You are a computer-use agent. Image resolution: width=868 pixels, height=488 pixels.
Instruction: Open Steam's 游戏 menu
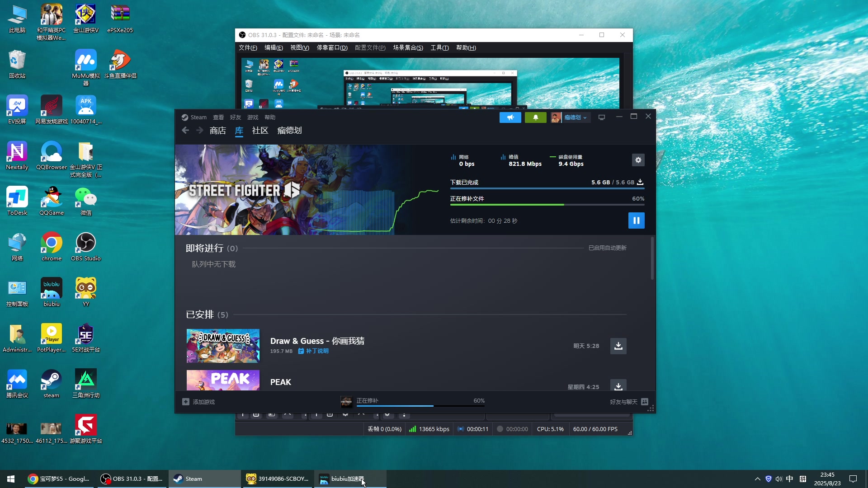tap(253, 117)
